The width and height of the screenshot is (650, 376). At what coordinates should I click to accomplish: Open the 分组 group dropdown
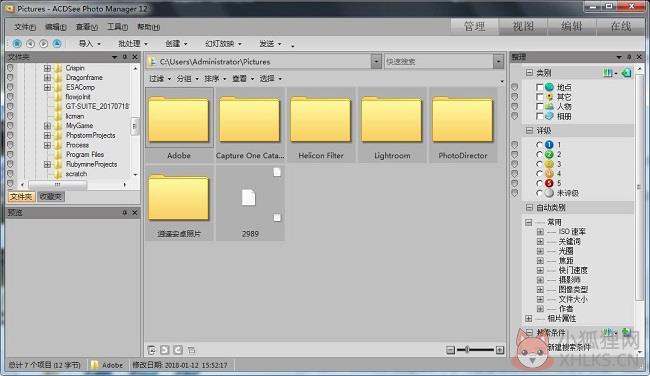tap(188, 78)
